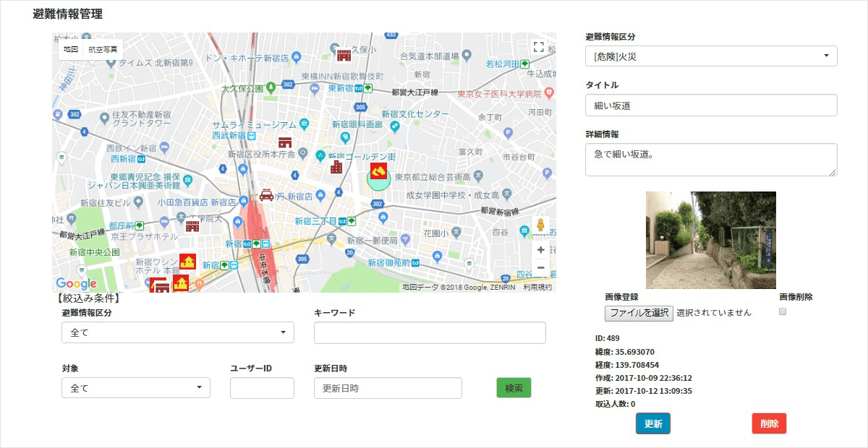Click the blue 更新 button
The width and height of the screenshot is (868, 448).
pyautogui.click(x=652, y=424)
